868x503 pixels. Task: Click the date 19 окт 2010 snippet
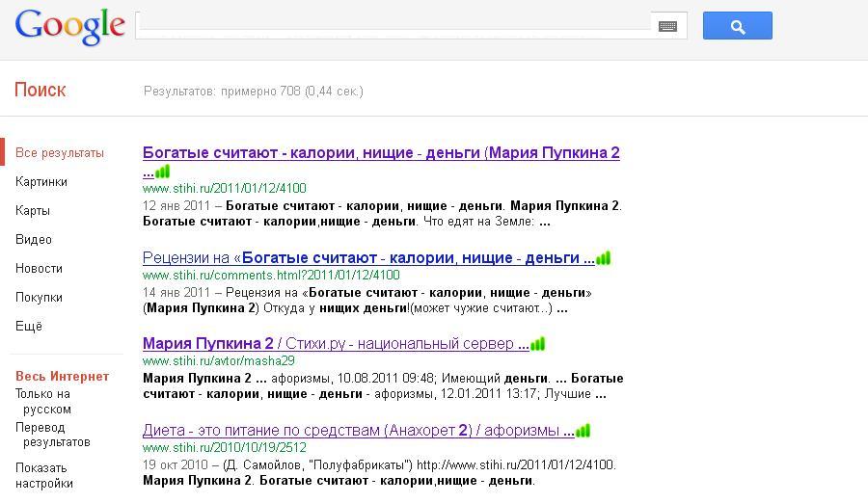(176, 464)
